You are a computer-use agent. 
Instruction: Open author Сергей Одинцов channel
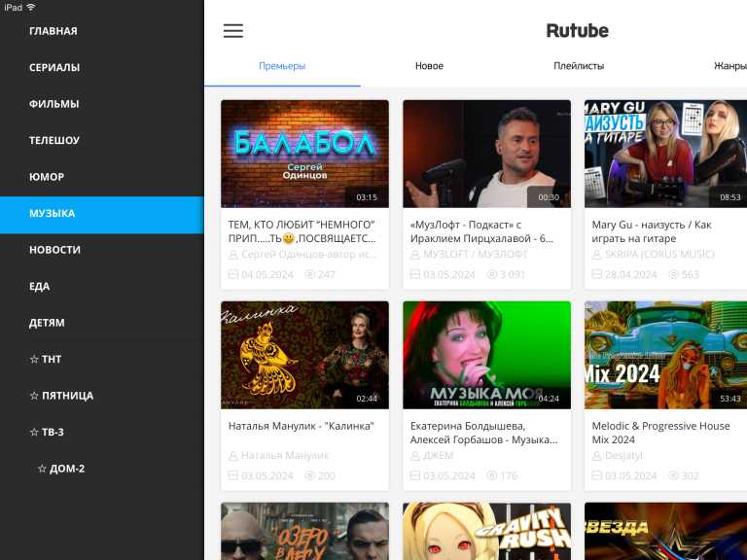(x=309, y=255)
